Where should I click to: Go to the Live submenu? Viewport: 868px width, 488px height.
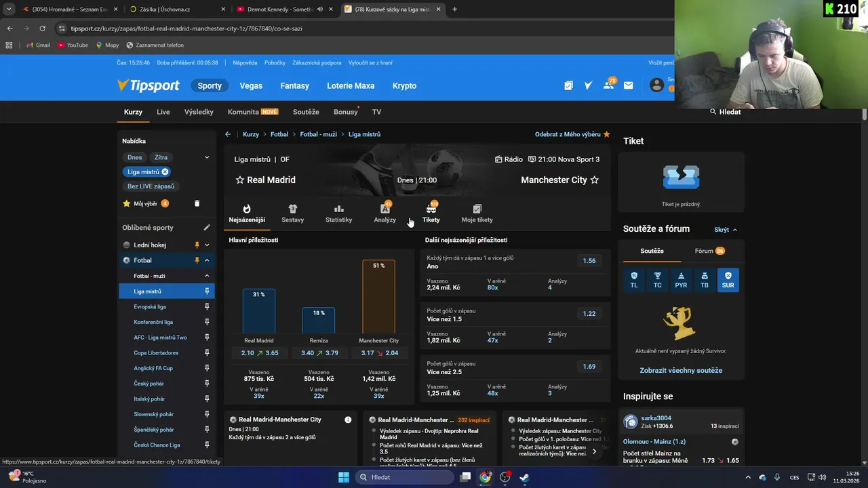pyautogui.click(x=163, y=112)
